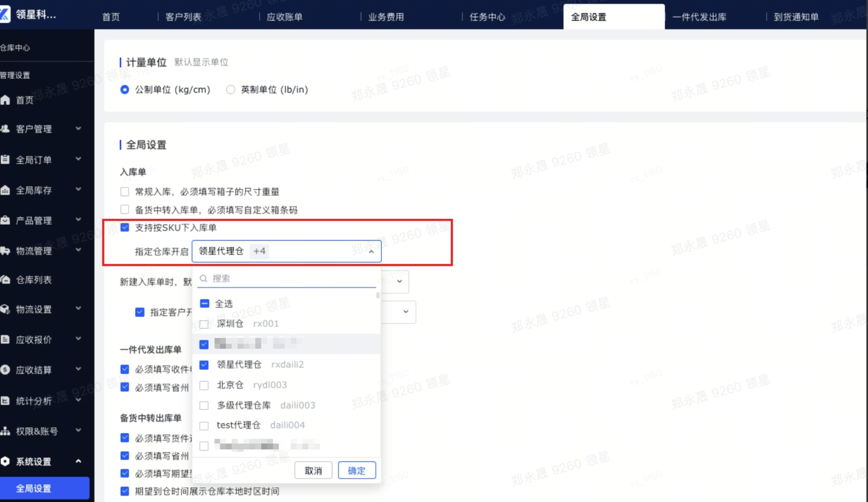The height and width of the screenshot is (502, 868).
Task: Open the 一件代发出库 tab
Action: click(699, 17)
